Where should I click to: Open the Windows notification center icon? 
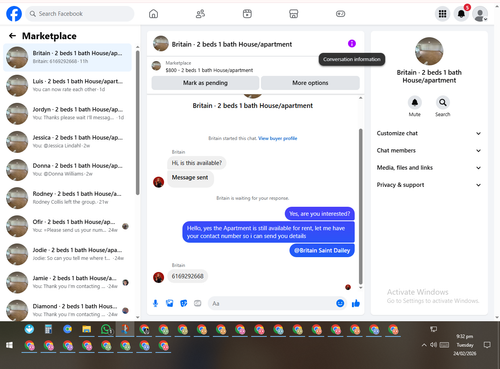tap(487, 345)
